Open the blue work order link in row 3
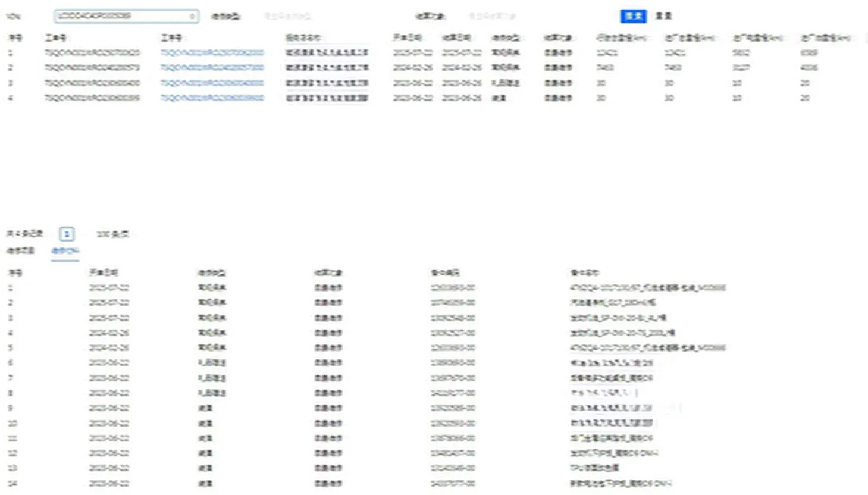This screenshot has height=495, width=868. pyautogui.click(x=212, y=83)
